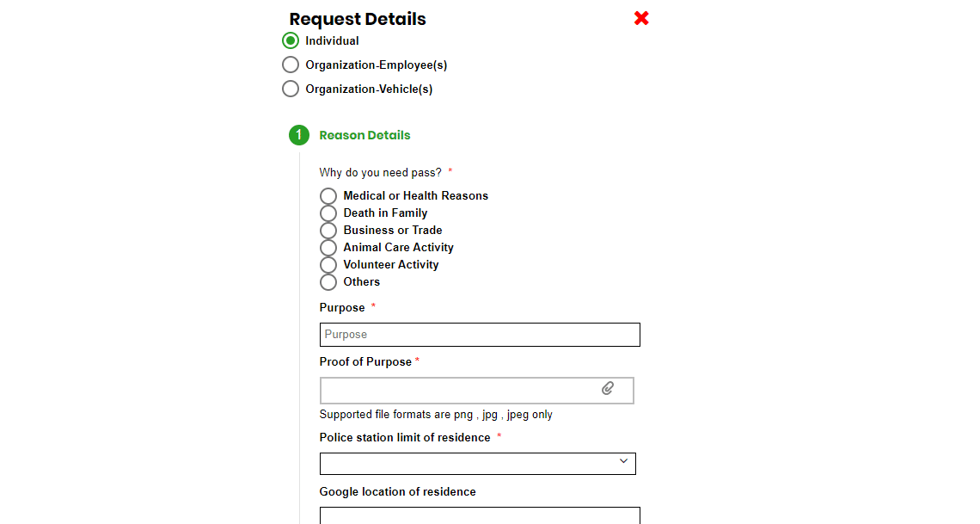This screenshot has width=980, height=524.
Task: Select Business or Trade reason
Action: click(328, 231)
